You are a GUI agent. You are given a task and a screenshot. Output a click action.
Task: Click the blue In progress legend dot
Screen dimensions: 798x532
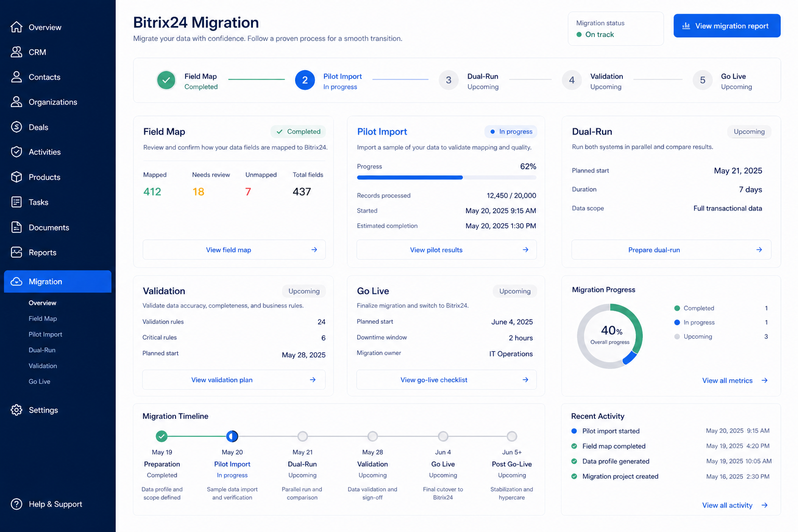(677, 322)
